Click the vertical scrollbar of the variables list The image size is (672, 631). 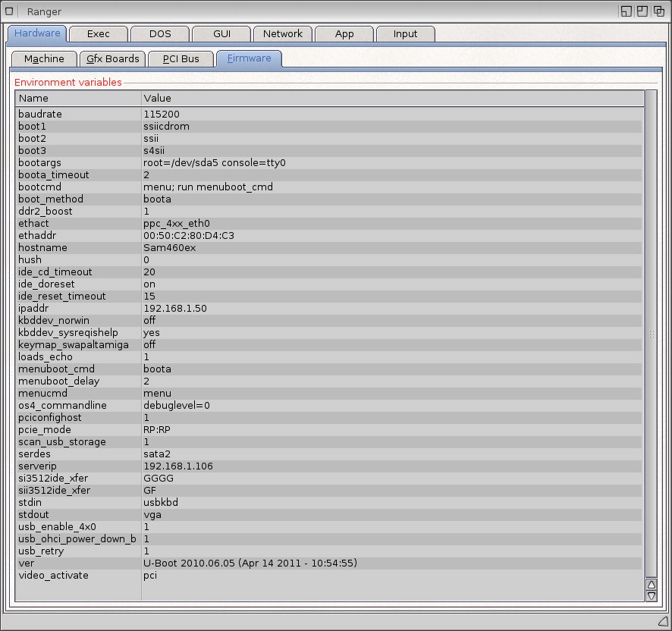pyautogui.click(x=651, y=334)
